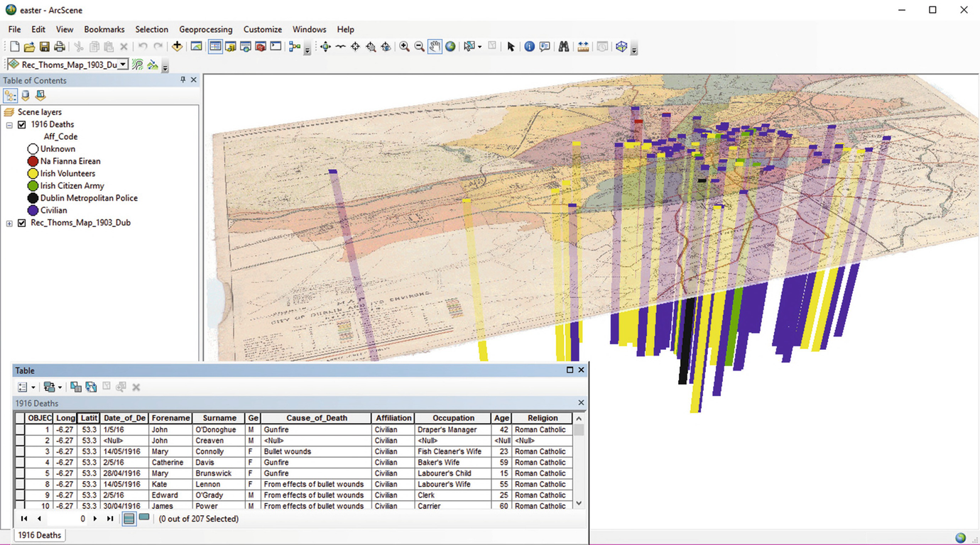The height and width of the screenshot is (545, 980).
Task: Select the row selector for Catherine Davis
Action: click(x=20, y=463)
